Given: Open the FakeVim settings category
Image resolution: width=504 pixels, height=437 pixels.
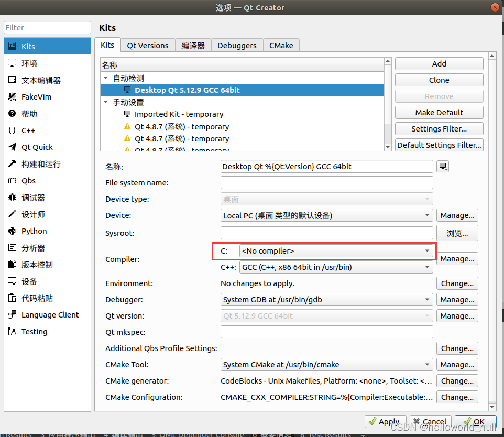Looking at the screenshot, I should pyautogui.click(x=47, y=97).
